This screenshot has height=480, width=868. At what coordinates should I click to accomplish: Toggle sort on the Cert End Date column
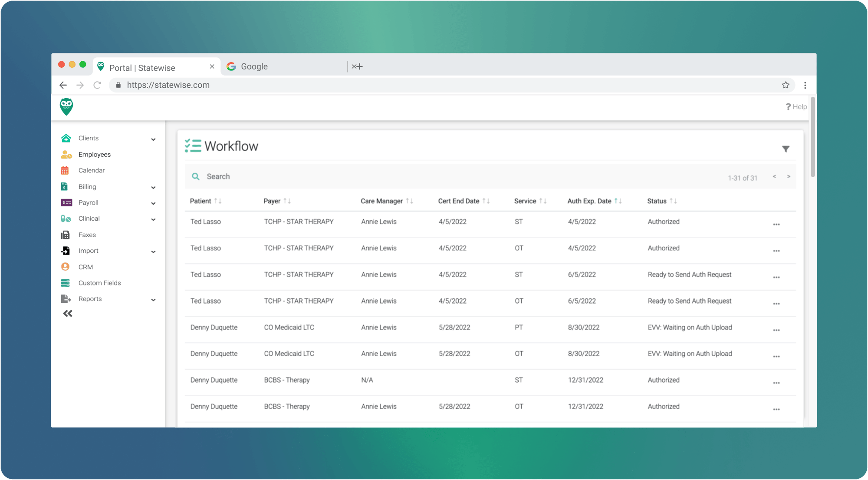tap(487, 201)
